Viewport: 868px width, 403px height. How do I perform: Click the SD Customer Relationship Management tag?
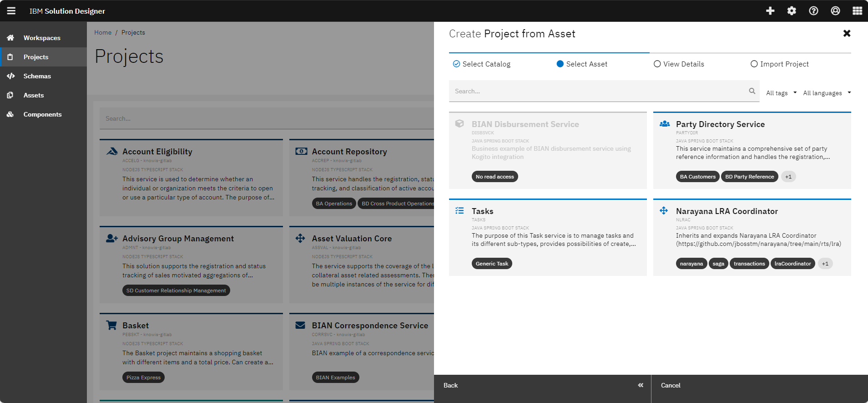[176, 291]
